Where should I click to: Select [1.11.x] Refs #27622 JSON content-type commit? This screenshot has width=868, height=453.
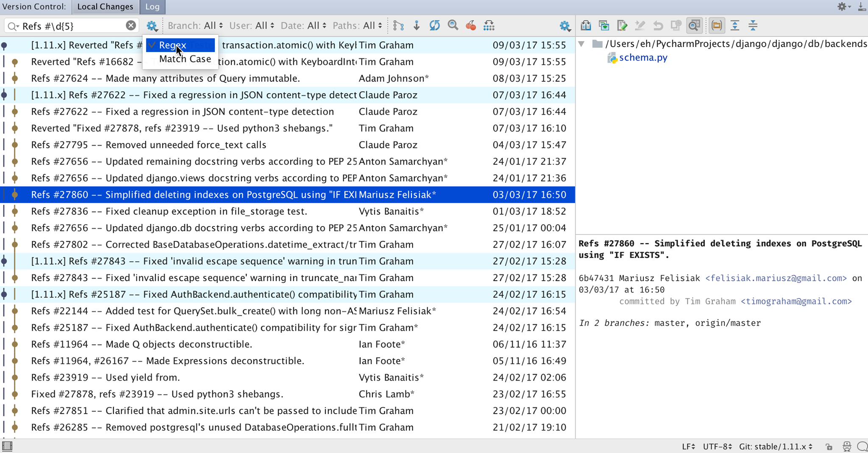pos(287,95)
